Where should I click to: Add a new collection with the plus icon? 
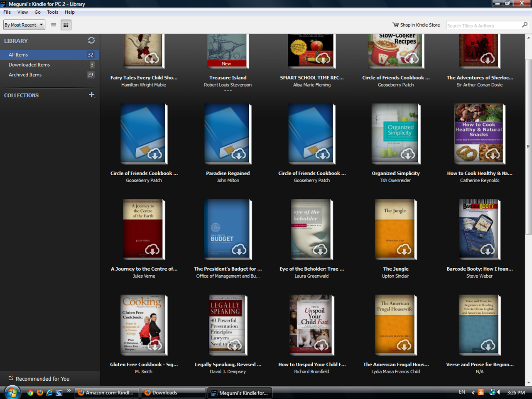coord(92,95)
